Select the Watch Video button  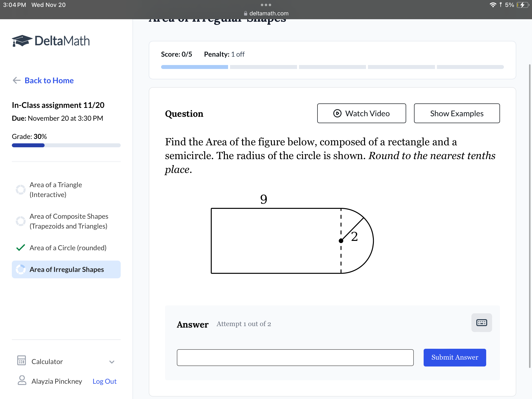click(x=361, y=113)
